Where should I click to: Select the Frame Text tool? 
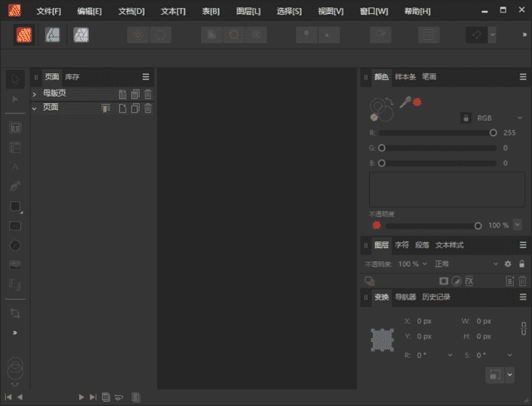pyautogui.click(x=15, y=127)
